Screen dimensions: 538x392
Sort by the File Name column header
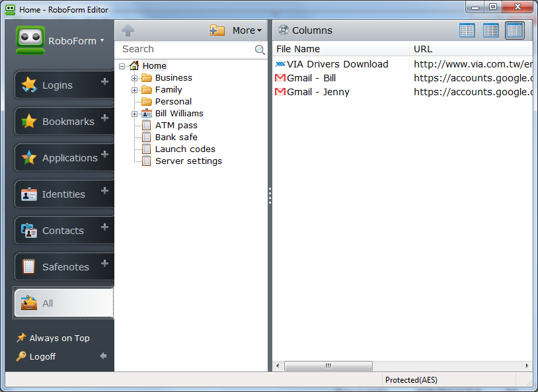[x=341, y=49]
